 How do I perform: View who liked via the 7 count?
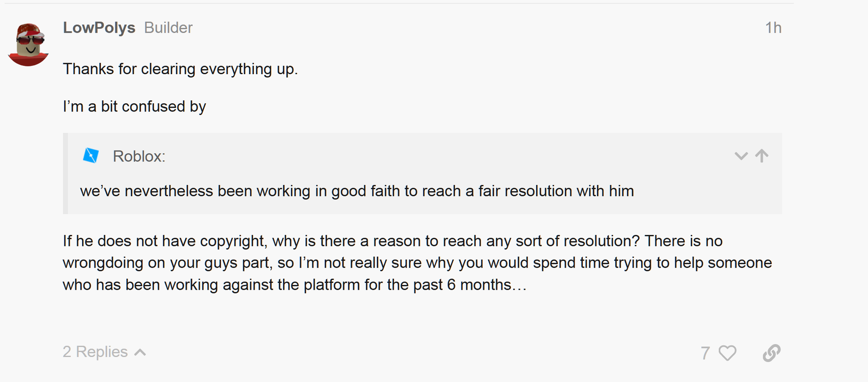point(705,353)
